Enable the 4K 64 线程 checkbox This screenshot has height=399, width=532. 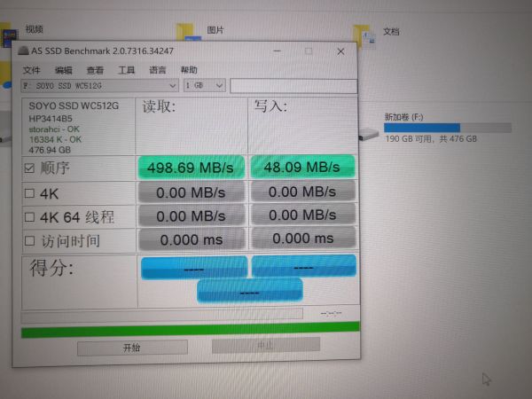click(29, 217)
